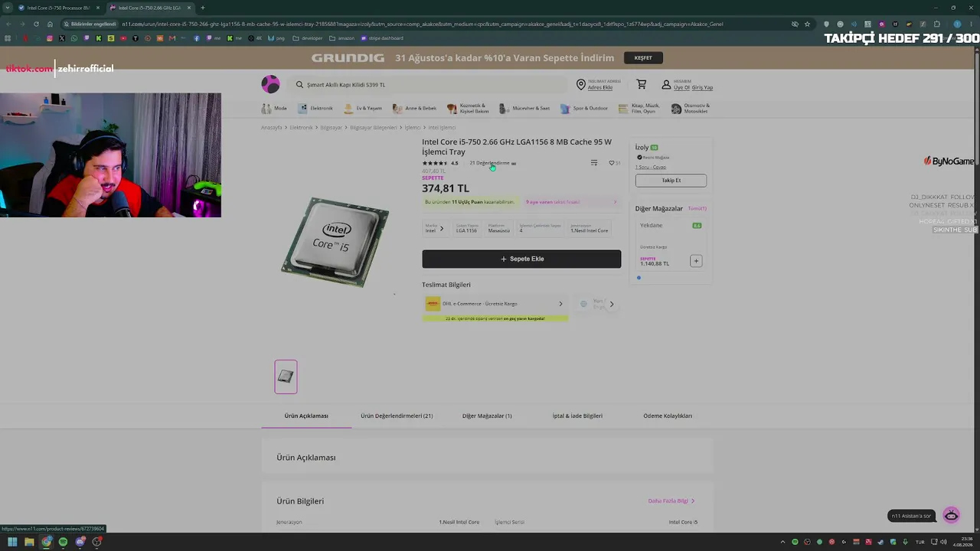Click the next delivery option arrow
Viewport: 980px width, 551px height.
pyautogui.click(x=611, y=304)
